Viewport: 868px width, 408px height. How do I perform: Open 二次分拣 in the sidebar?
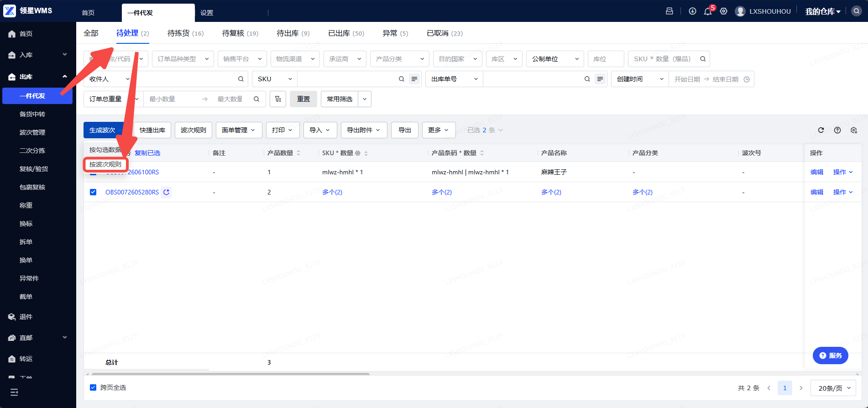click(x=32, y=151)
